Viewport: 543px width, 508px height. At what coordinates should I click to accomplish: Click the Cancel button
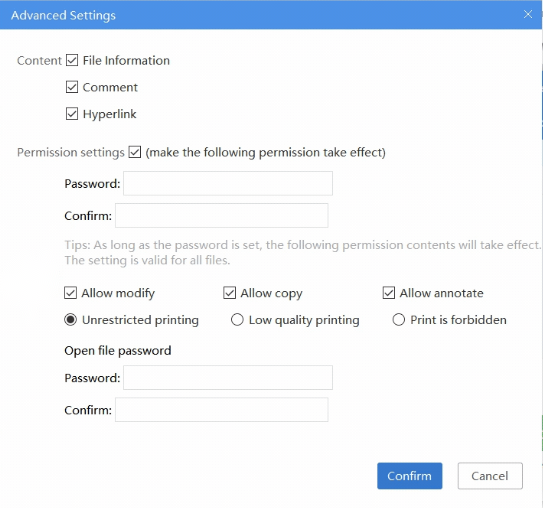click(x=490, y=476)
